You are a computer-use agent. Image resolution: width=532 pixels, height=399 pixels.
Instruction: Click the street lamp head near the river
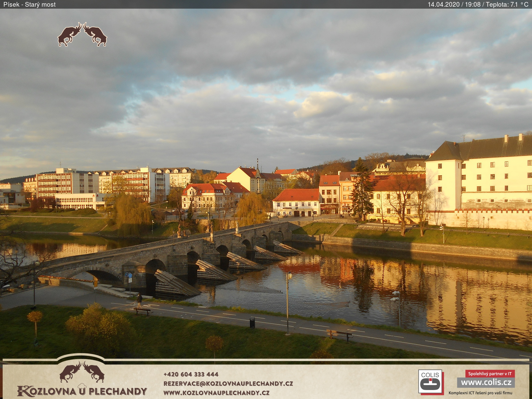[x=289, y=275]
